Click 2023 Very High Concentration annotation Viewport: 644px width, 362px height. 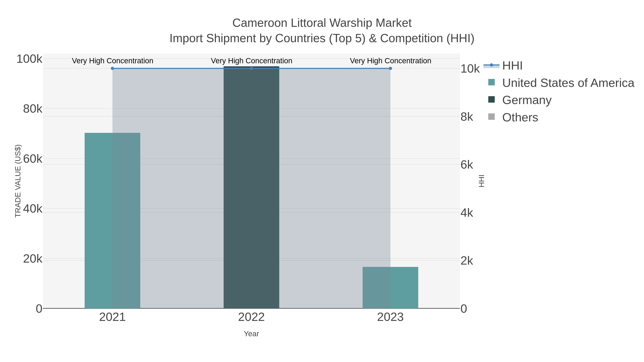tap(391, 61)
